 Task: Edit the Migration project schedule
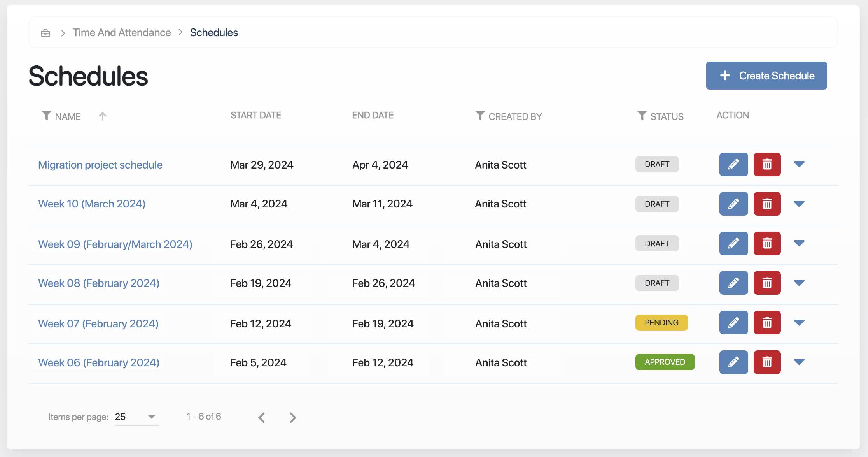pyautogui.click(x=733, y=164)
